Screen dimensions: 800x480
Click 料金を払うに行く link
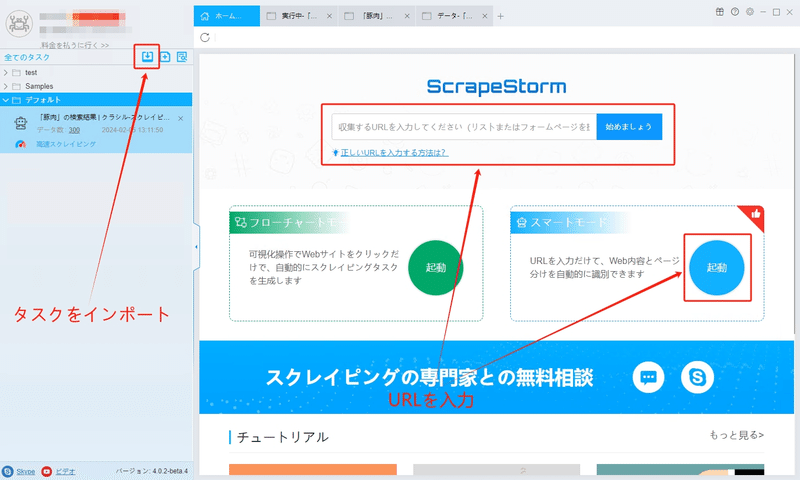(x=75, y=45)
